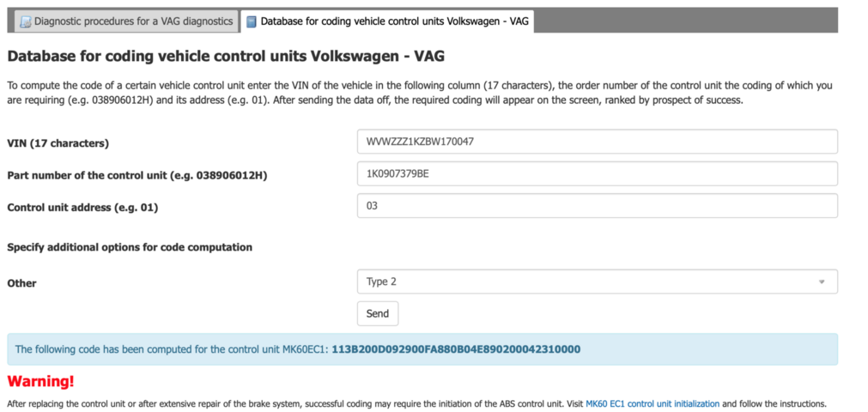This screenshot has height=412, width=868.
Task: Open MK60 EC1 control unit initialization link
Action: click(x=653, y=403)
